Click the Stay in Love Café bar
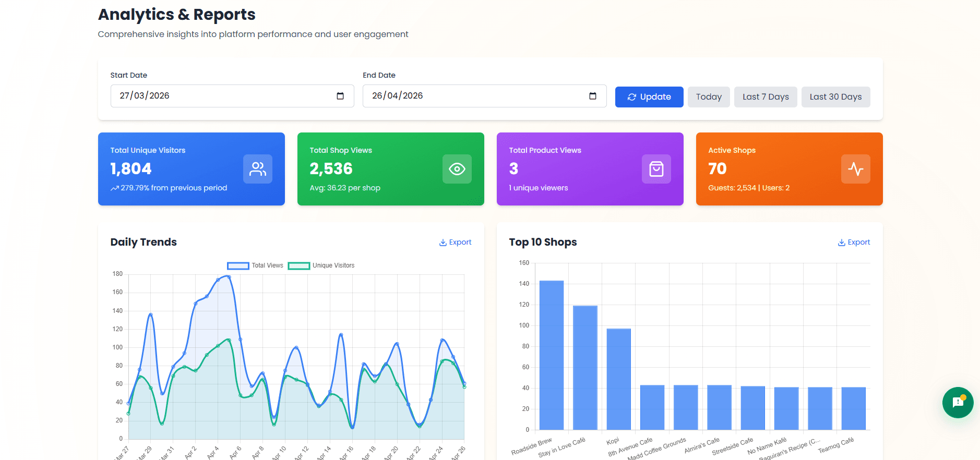This screenshot has width=980, height=460. [585, 368]
